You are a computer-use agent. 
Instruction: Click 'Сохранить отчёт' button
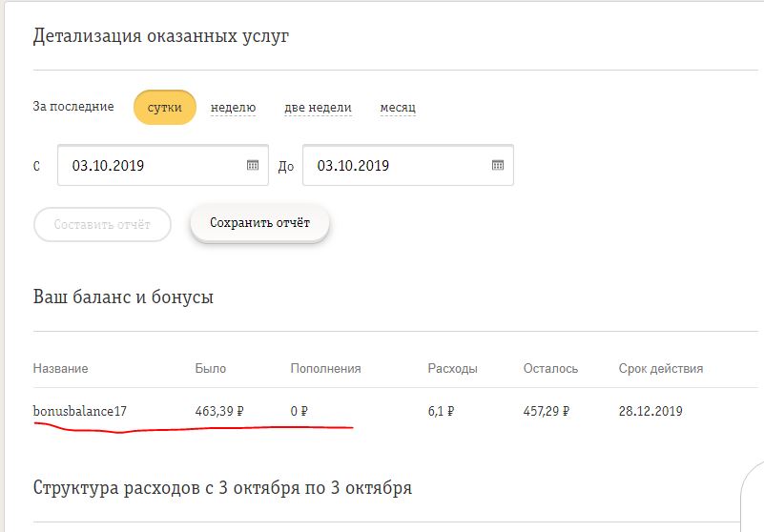259,223
